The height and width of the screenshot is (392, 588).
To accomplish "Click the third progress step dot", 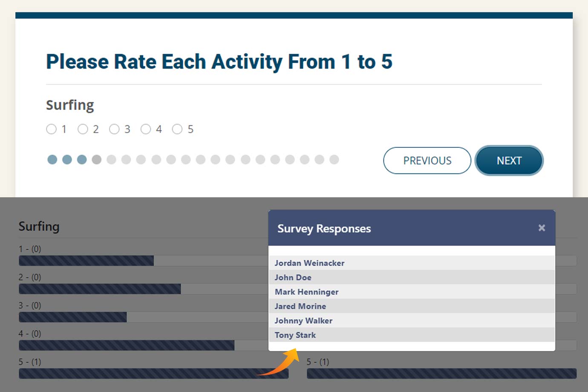I will 82,160.
